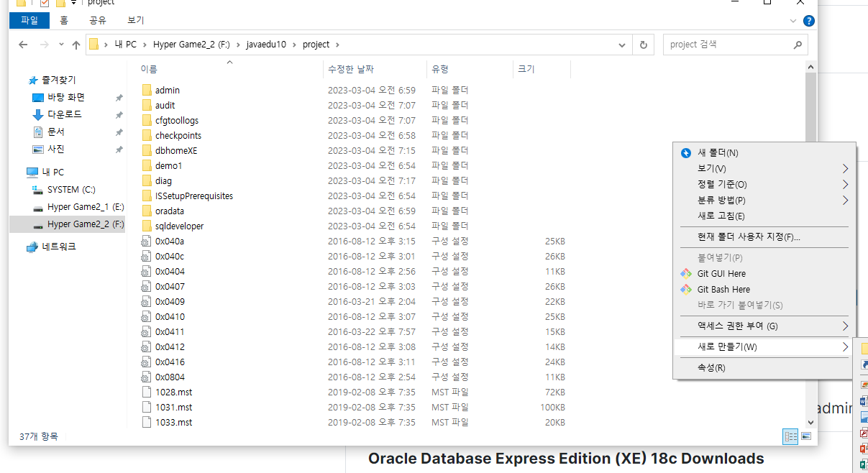Click javaedu10 in the breadcrumb path
Screen dimensions: 868x473
[x=266, y=45]
